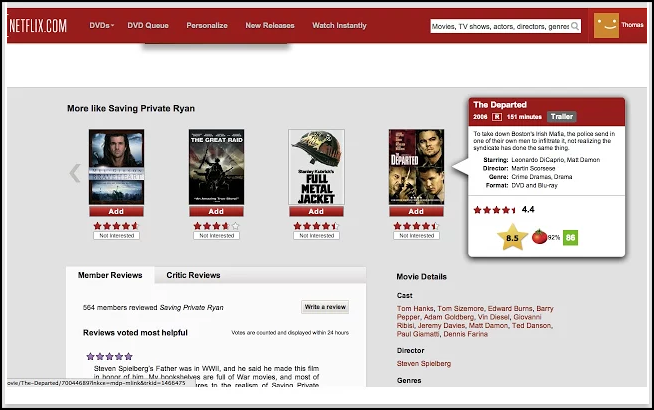654x410 pixels.
Task: Open the Dennis Farina cast link
Action: [x=465, y=334]
